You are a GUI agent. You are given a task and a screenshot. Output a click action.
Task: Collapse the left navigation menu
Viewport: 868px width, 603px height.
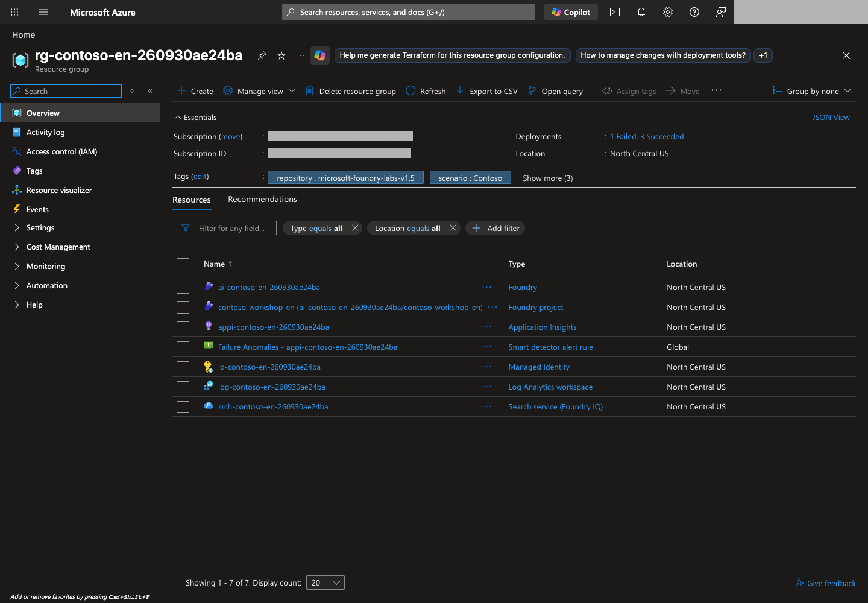point(150,91)
